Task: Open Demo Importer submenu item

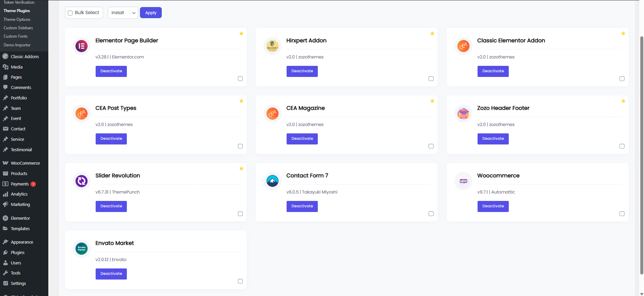Action: tap(17, 45)
